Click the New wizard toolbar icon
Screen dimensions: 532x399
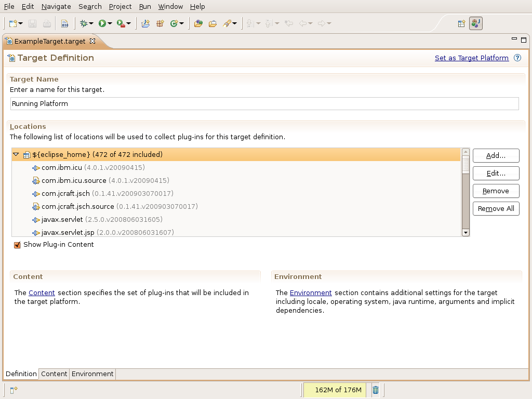tap(13, 23)
